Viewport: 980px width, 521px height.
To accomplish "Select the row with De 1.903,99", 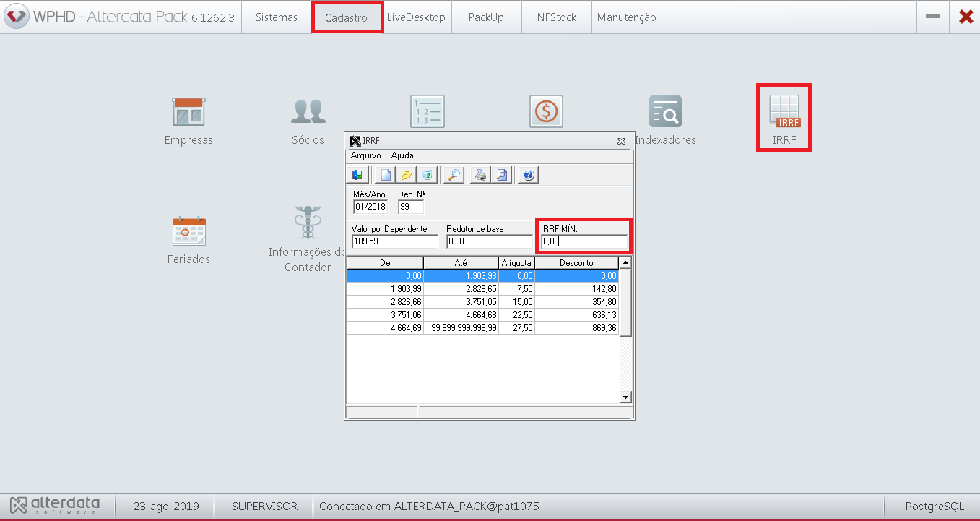I will click(483, 288).
